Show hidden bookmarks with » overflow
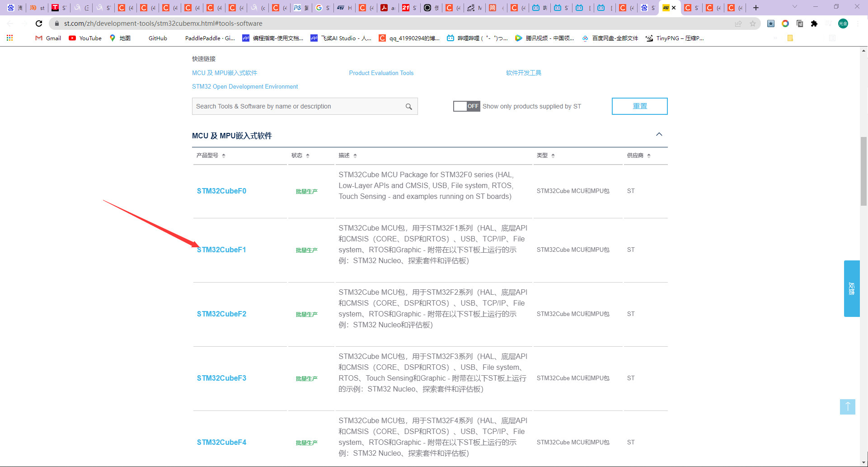This screenshot has height=467, width=868. pyautogui.click(x=776, y=38)
